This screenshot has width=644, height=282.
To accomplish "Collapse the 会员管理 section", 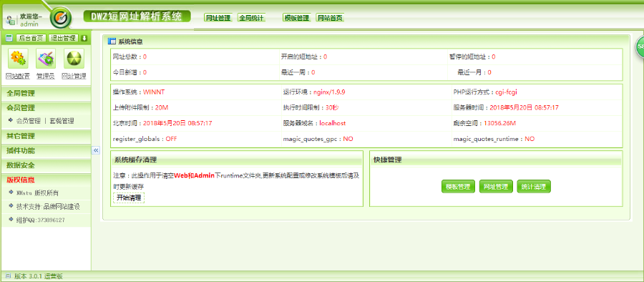I will pos(46,108).
